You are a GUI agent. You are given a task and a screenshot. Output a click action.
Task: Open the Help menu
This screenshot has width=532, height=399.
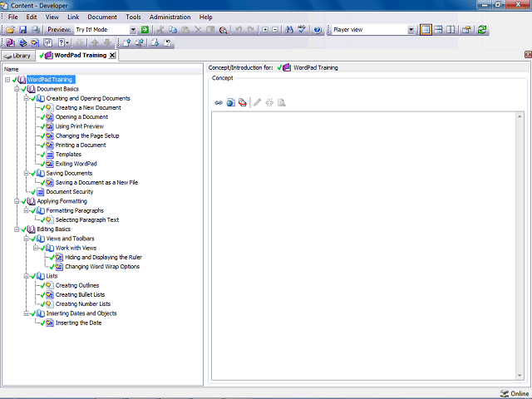click(x=205, y=17)
